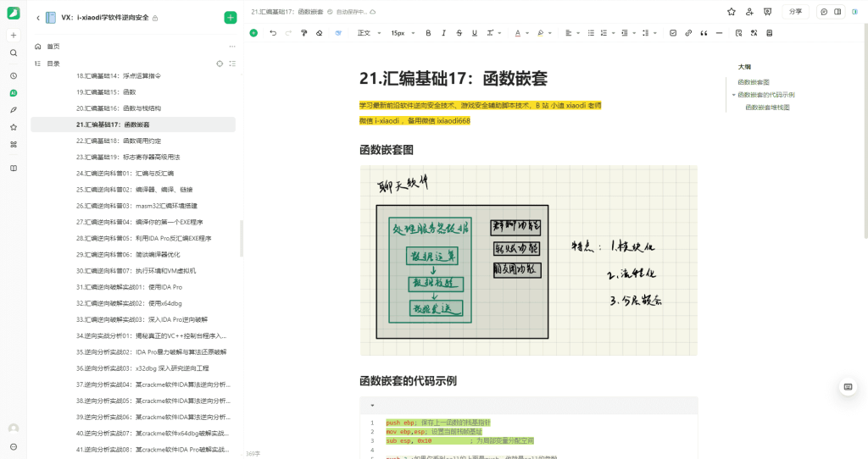This screenshot has height=459, width=868.
Task: Open the AI assistant in the sidebar
Action: [x=14, y=92]
